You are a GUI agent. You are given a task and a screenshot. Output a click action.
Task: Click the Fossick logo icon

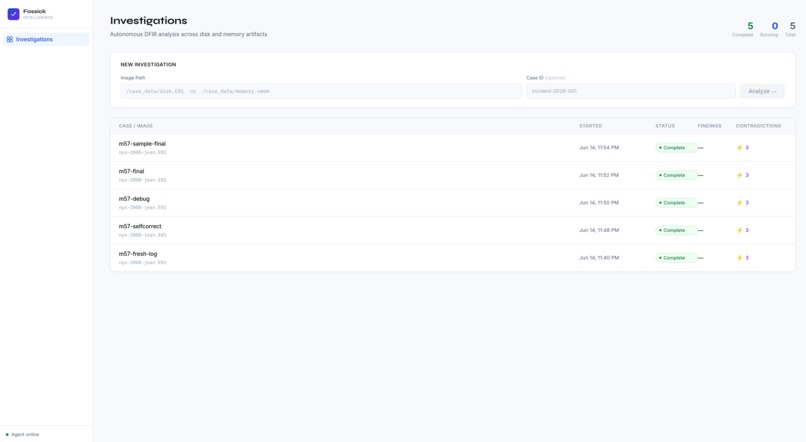(13, 14)
